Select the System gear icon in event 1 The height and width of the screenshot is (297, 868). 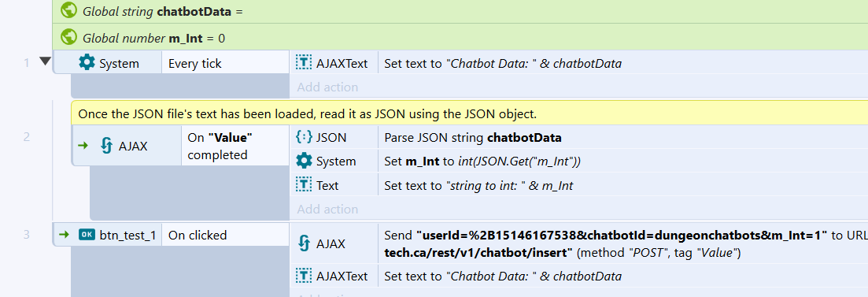point(87,62)
